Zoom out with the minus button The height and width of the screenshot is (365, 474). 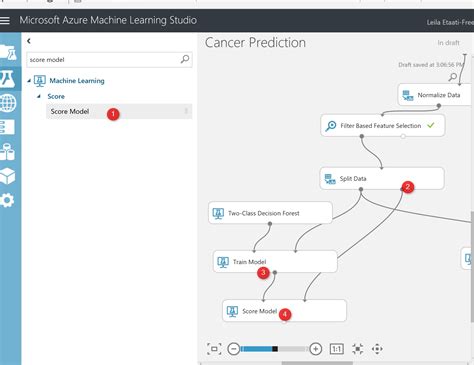click(x=234, y=349)
